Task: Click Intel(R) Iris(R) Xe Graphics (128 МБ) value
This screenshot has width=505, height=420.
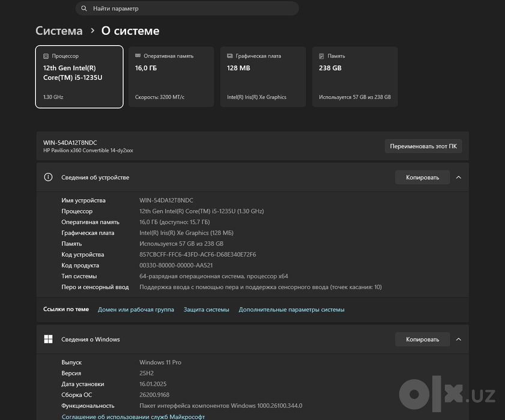Action: coord(187,233)
